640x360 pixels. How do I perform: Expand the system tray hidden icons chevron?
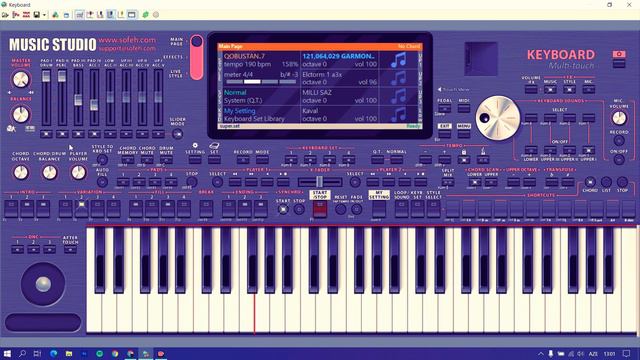[x=540, y=354]
